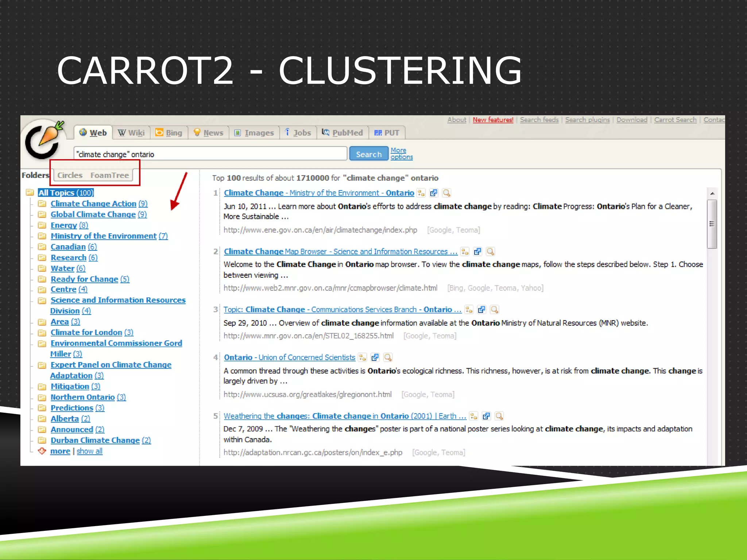747x560 pixels.
Task: Click the show all clusters link
Action: click(x=89, y=451)
